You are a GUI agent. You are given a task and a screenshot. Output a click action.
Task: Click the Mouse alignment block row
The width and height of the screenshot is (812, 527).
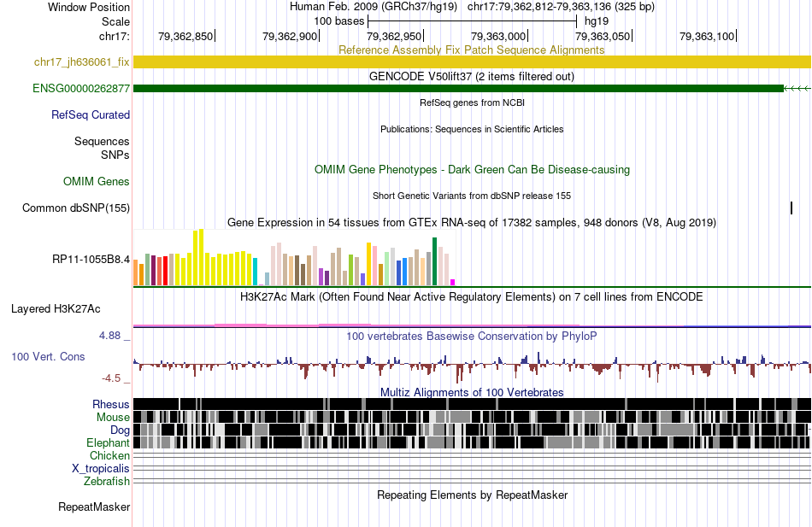[472, 418]
